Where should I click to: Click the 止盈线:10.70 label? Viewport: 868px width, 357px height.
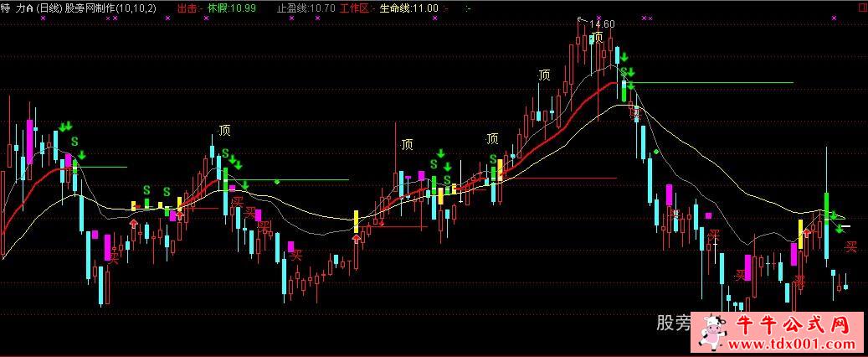pos(306,8)
